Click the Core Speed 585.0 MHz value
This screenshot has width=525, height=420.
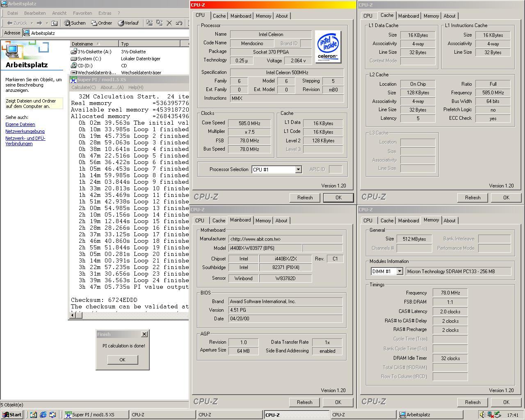point(249,123)
